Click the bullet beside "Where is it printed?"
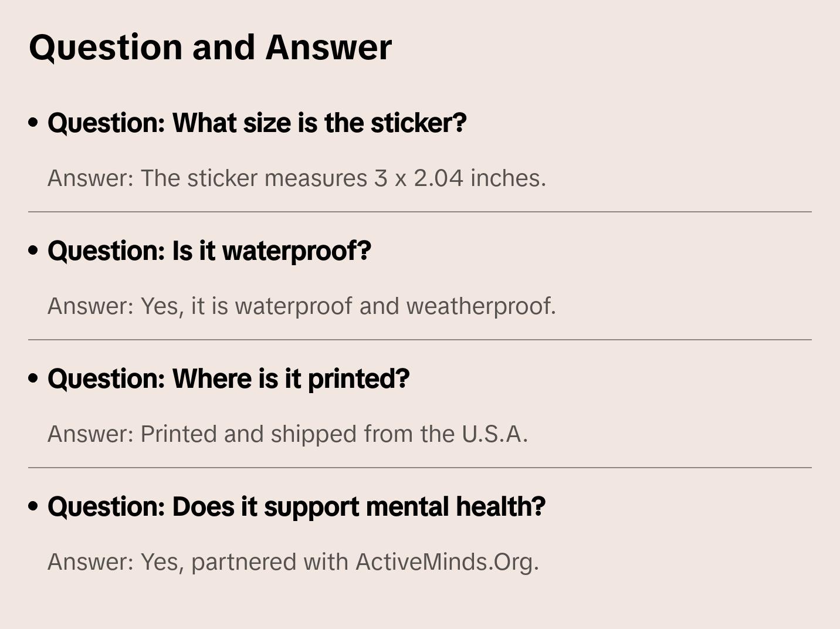The width and height of the screenshot is (840, 629). click(33, 378)
